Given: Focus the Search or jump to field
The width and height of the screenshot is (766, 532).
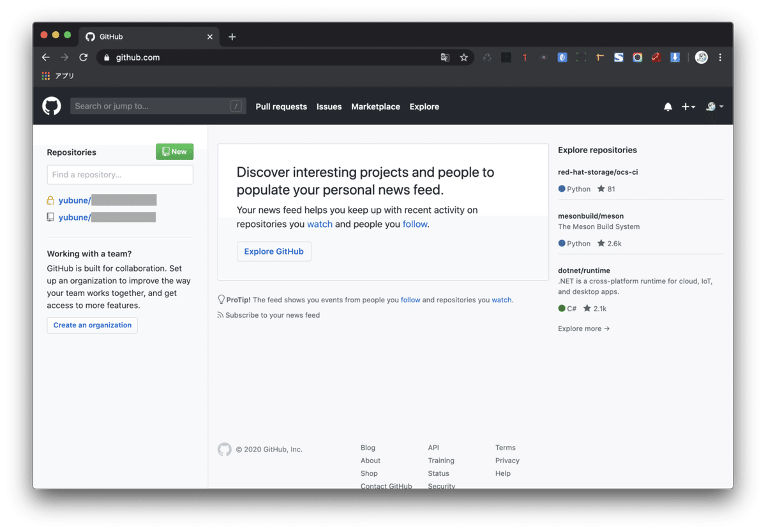Looking at the screenshot, I should pos(158,106).
